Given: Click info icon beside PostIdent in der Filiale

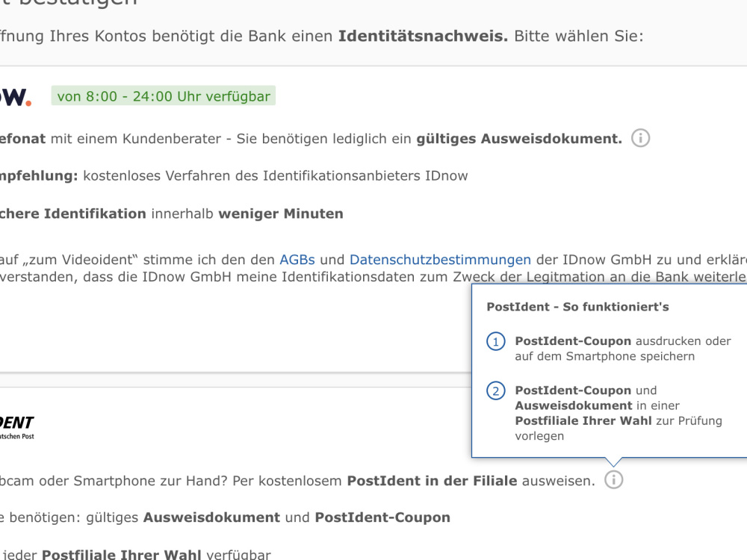Looking at the screenshot, I should 613,479.
